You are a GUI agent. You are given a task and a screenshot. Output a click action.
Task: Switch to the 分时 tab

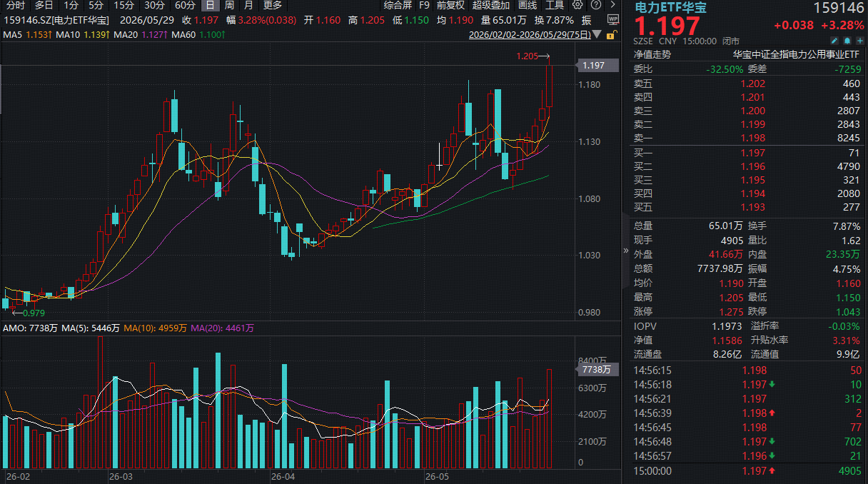[x=15, y=5]
